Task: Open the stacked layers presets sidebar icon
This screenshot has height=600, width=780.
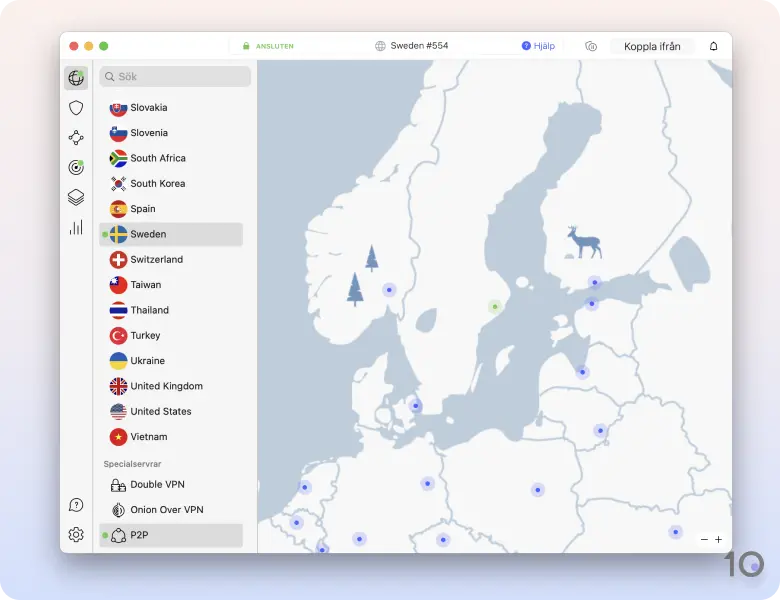Action: coord(76,198)
